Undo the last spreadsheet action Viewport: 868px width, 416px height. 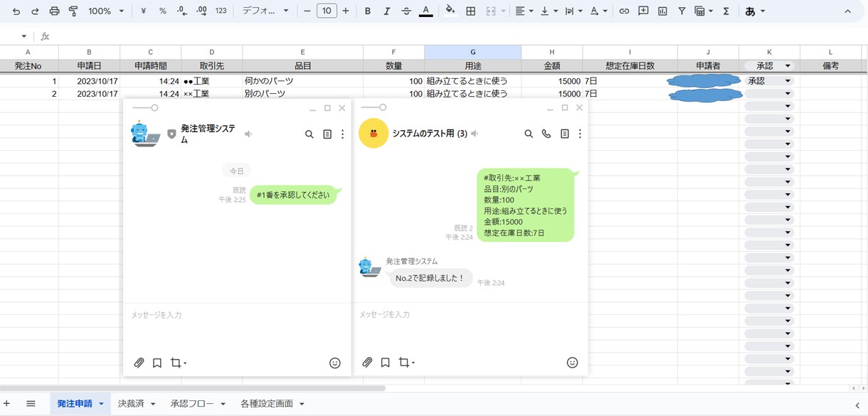coord(16,11)
